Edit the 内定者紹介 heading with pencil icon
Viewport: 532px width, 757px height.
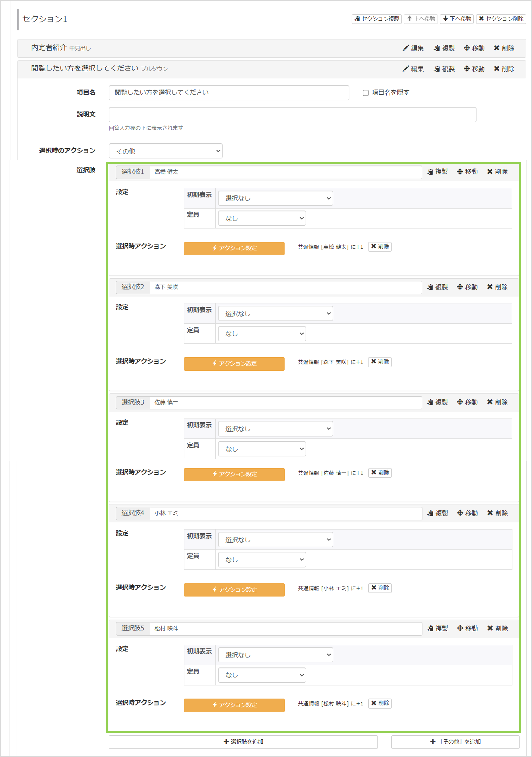(x=413, y=48)
